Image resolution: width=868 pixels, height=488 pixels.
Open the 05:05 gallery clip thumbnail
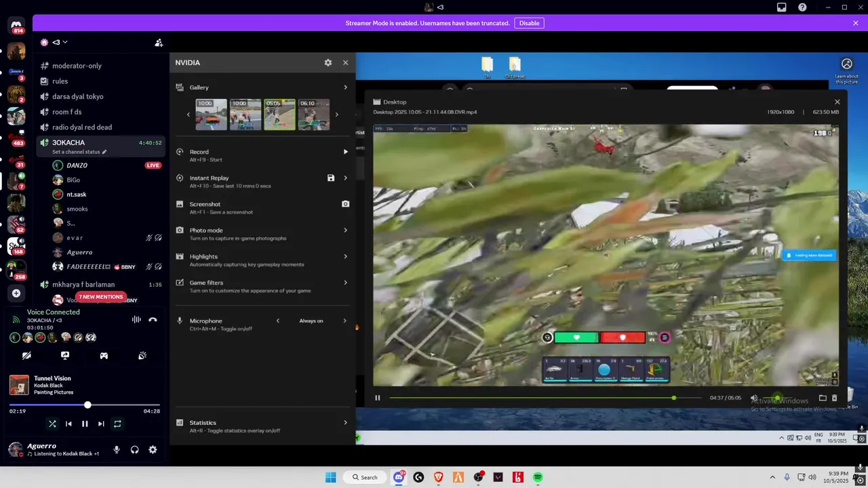[x=280, y=115]
